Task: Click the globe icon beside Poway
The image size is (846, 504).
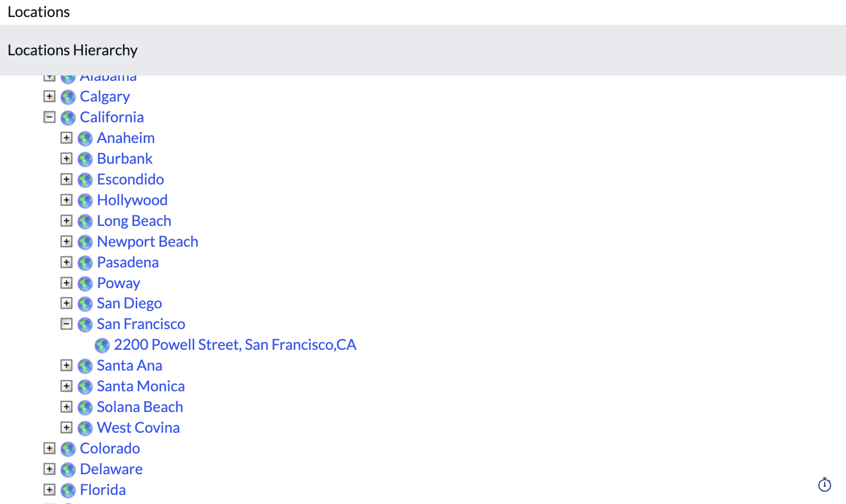Action: [x=85, y=284]
